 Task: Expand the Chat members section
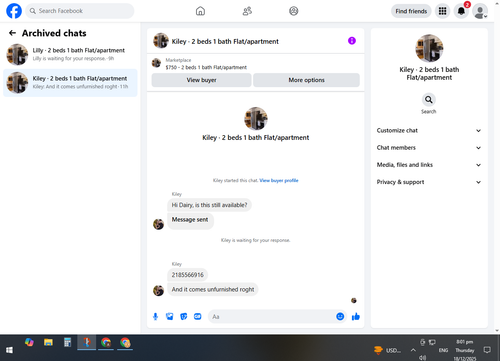point(429,148)
